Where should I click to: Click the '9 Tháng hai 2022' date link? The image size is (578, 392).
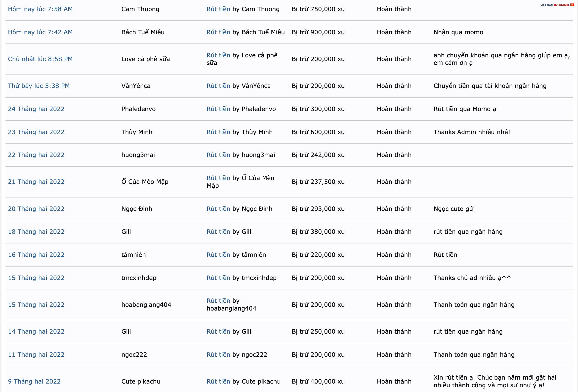[x=34, y=382]
